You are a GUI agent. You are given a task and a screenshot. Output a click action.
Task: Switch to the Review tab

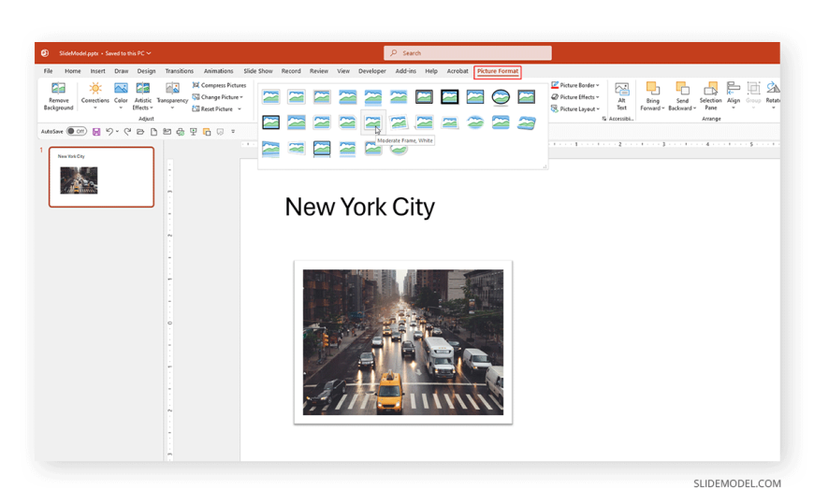click(x=319, y=71)
